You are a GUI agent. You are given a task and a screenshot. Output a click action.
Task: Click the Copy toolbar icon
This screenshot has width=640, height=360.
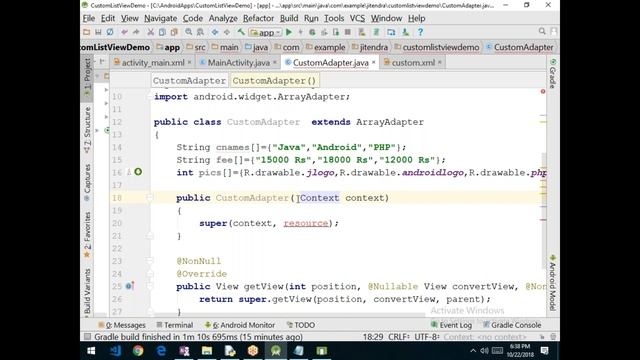tap(162, 32)
